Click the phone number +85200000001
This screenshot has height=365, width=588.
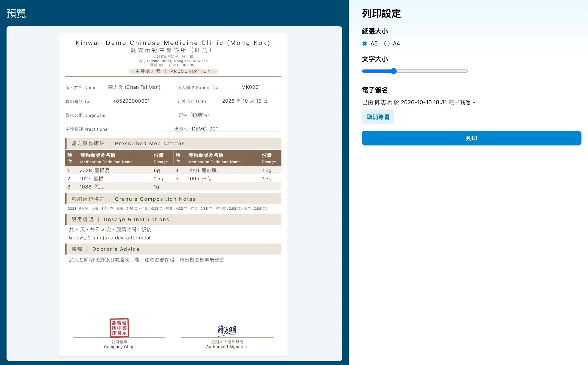pos(131,101)
